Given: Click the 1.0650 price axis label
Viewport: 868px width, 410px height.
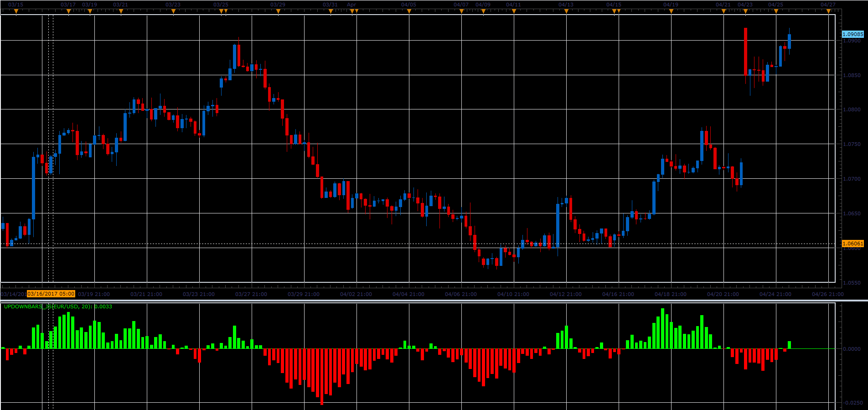Looking at the screenshot, I should click(852, 213).
